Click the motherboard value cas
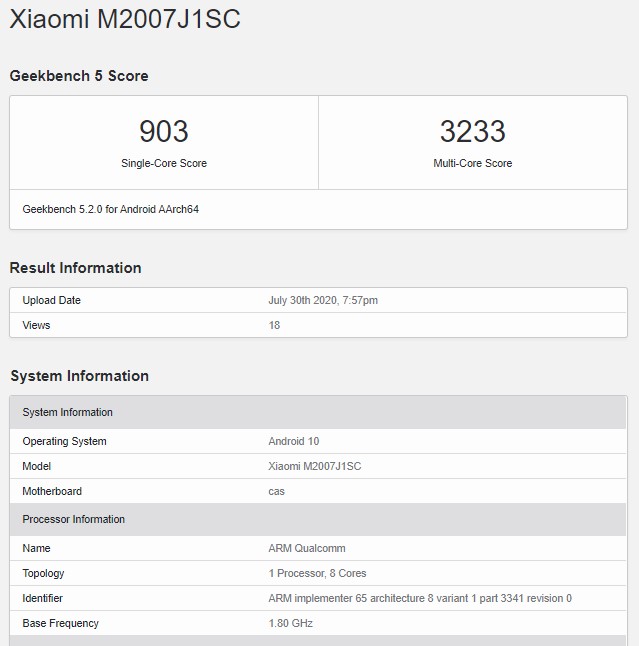639x646 pixels. [x=276, y=491]
